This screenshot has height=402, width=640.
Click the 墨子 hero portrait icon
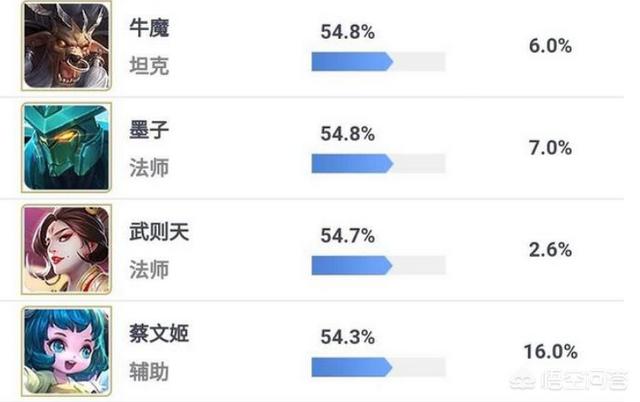pyautogui.click(x=67, y=147)
